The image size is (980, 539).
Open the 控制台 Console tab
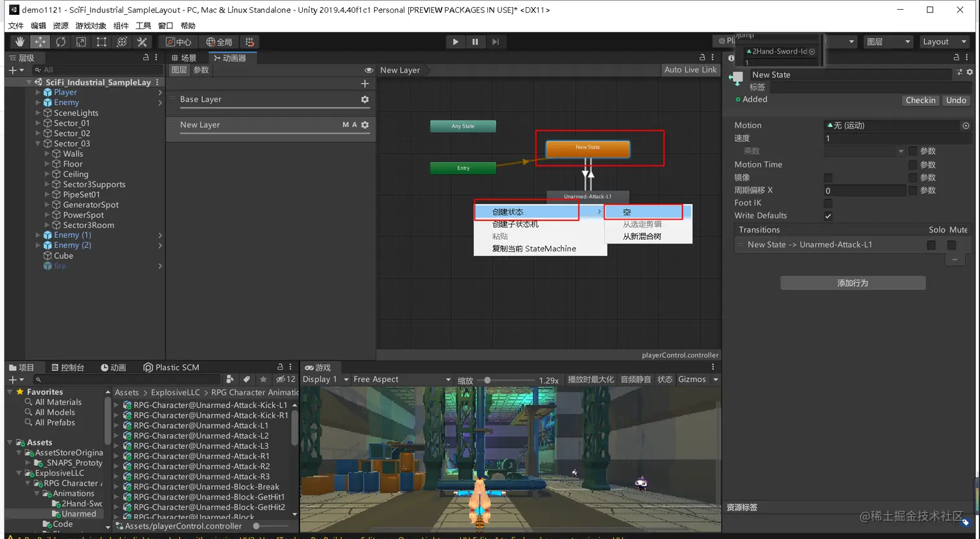[x=68, y=367]
